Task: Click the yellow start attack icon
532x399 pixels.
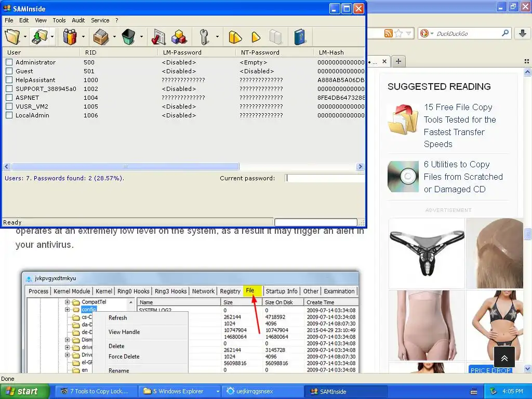Action: tap(235, 37)
